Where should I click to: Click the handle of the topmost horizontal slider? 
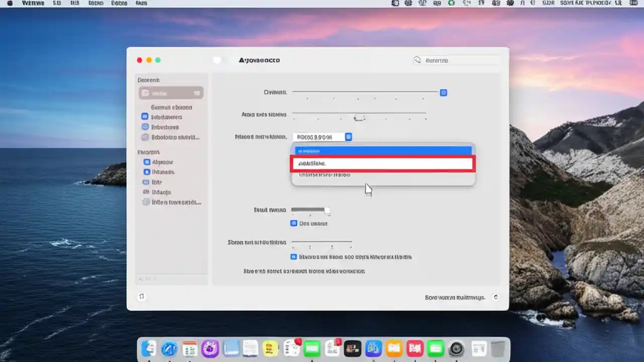[x=443, y=93]
